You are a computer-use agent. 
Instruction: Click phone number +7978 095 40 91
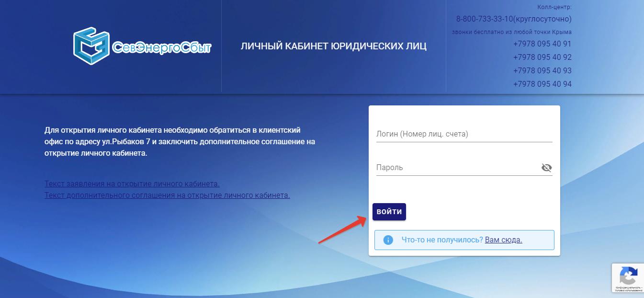click(542, 44)
